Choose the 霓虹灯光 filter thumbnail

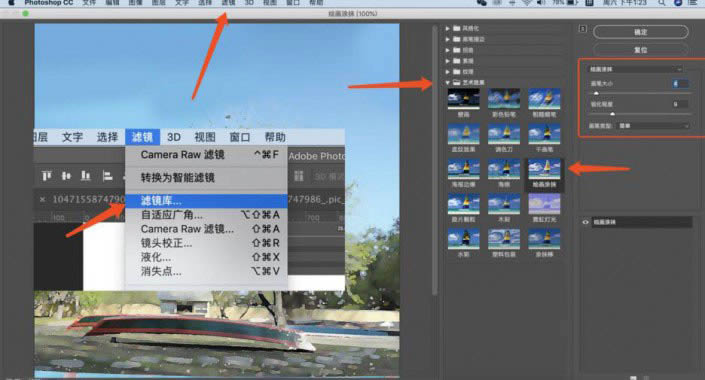[x=544, y=204]
